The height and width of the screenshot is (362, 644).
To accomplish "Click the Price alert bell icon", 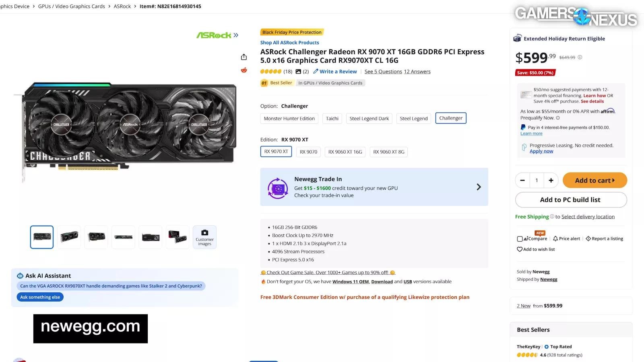I will pos(555,239).
